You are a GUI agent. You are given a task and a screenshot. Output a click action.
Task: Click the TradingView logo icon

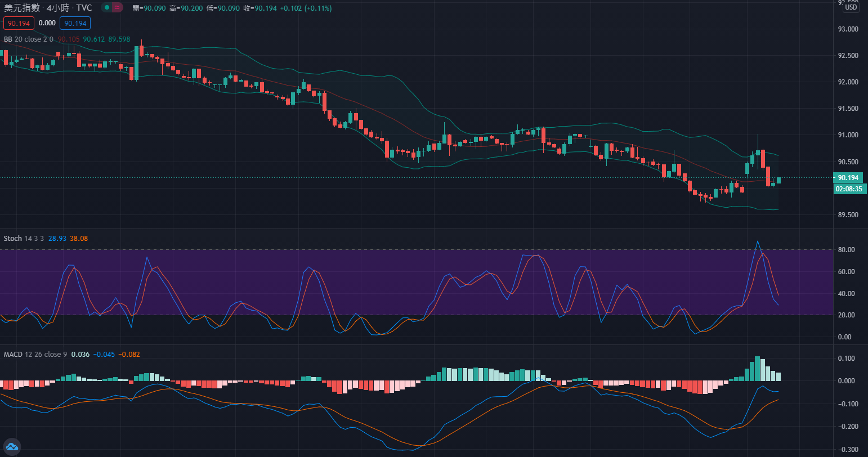12,447
